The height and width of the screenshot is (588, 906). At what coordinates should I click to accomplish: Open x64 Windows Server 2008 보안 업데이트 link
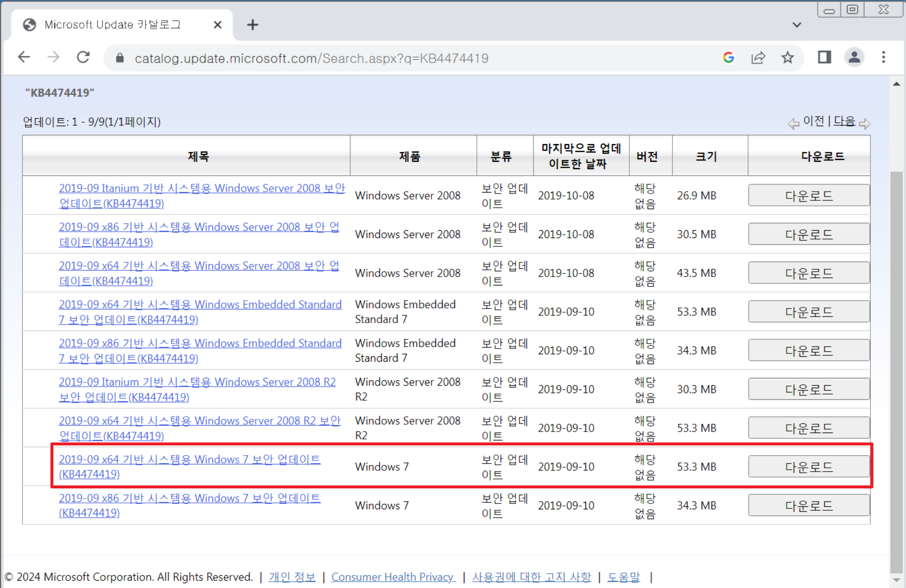199,273
